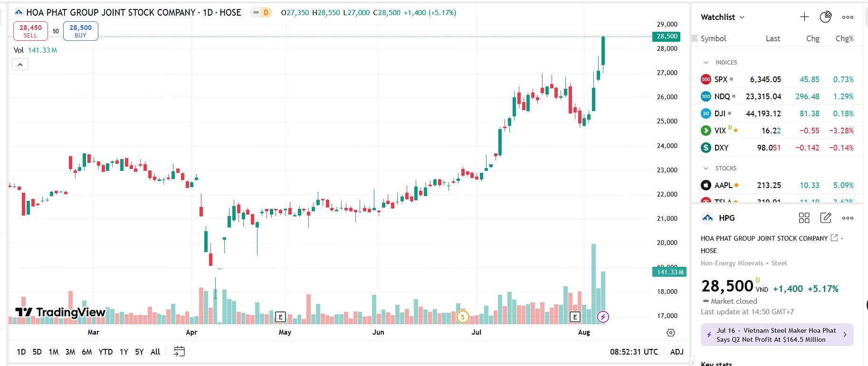This screenshot has height=366, width=868.
Task: Open the Jul 16 Hoa Phat news headline
Action: pos(776,335)
